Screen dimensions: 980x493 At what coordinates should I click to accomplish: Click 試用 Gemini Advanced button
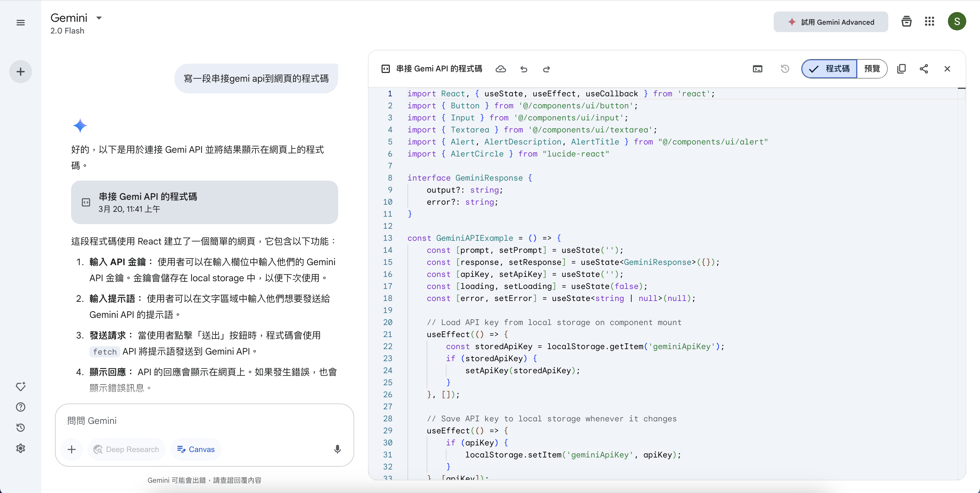[x=830, y=22]
